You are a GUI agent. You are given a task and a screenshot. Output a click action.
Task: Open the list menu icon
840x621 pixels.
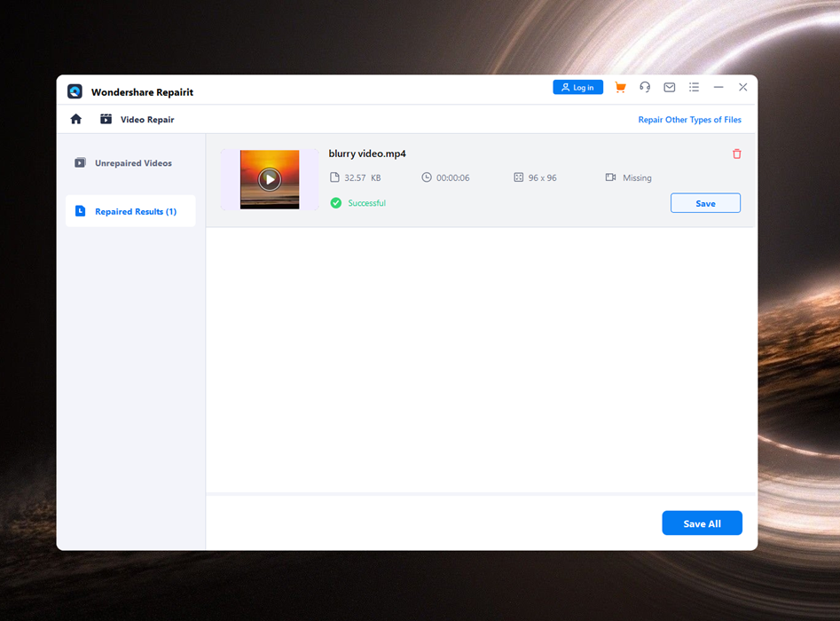pyautogui.click(x=695, y=87)
